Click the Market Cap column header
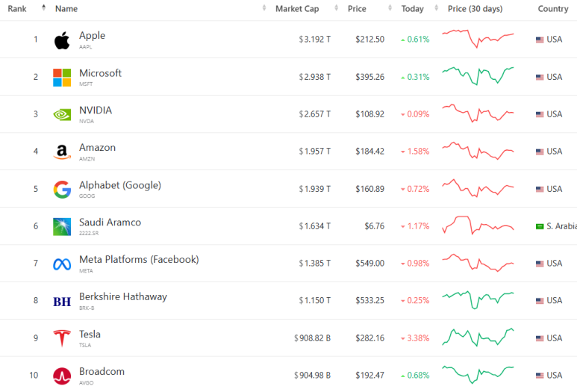 [x=297, y=8]
